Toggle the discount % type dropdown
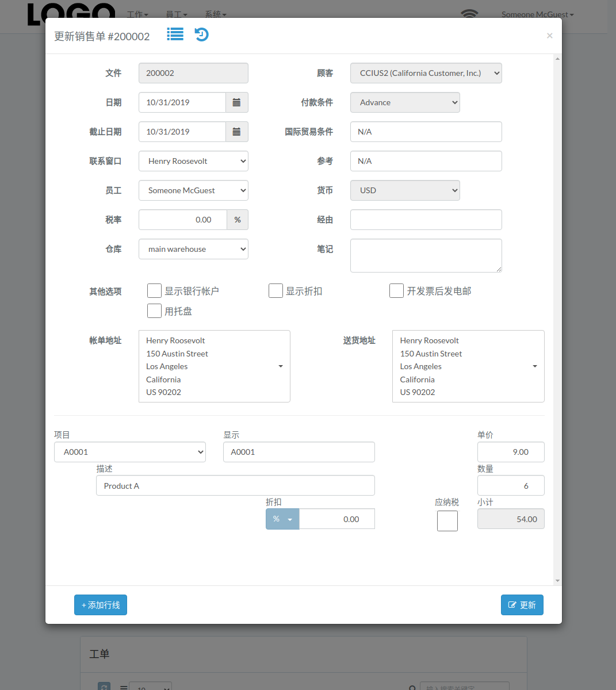Viewport: 616px width, 690px height. click(x=282, y=519)
